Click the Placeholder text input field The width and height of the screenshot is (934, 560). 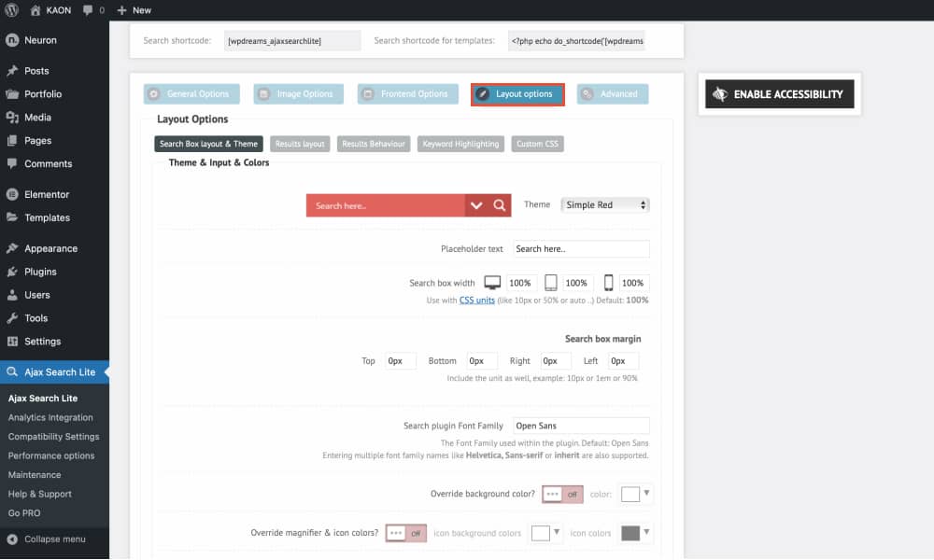click(x=581, y=248)
